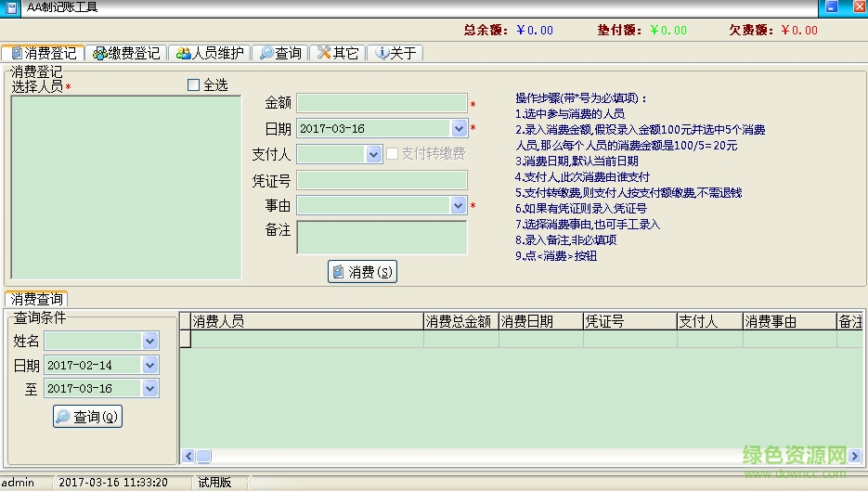Click status bar time 2017-03-16 11:33:20
Image resolution: width=868 pixels, height=491 pixels.
(x=113, y=482)
